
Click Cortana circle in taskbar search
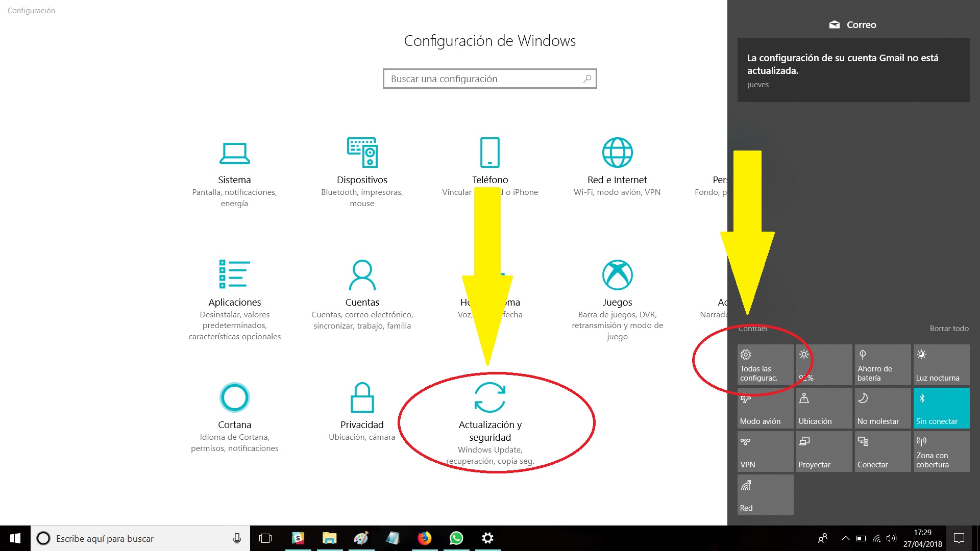[43, 538]
